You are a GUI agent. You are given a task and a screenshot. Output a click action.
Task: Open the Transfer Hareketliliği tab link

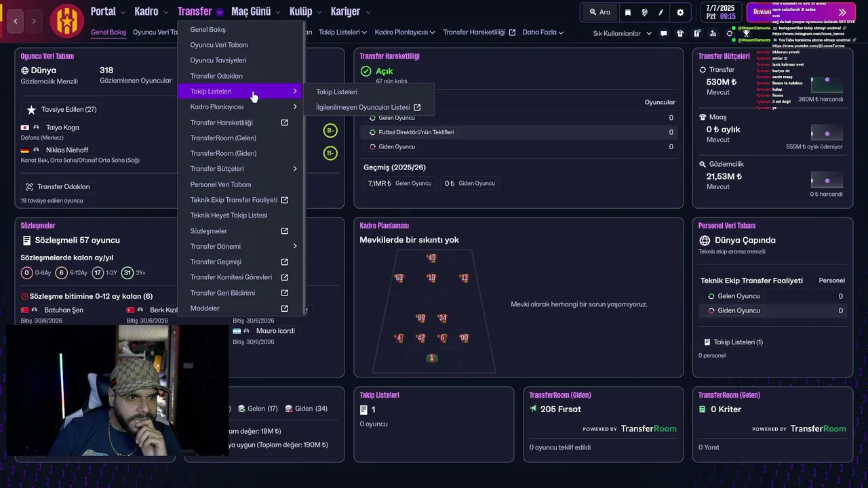click(479, 33)
